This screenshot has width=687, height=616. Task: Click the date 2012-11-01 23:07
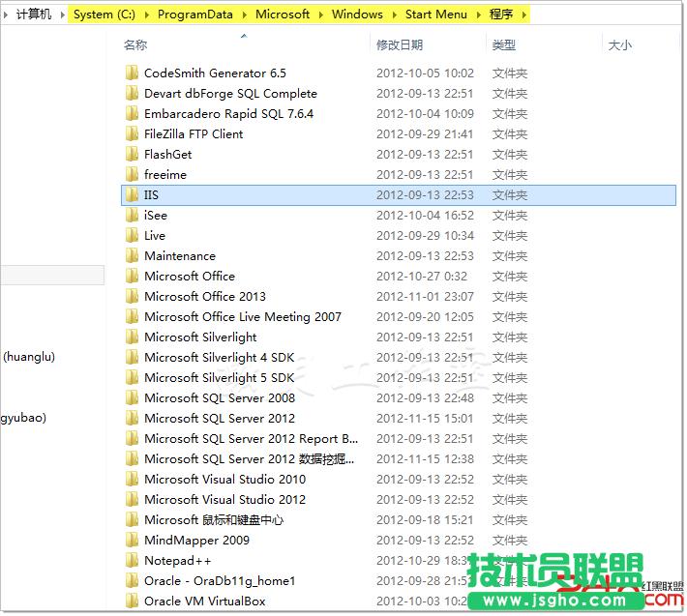pyautogui.click(x=425, y=297)
